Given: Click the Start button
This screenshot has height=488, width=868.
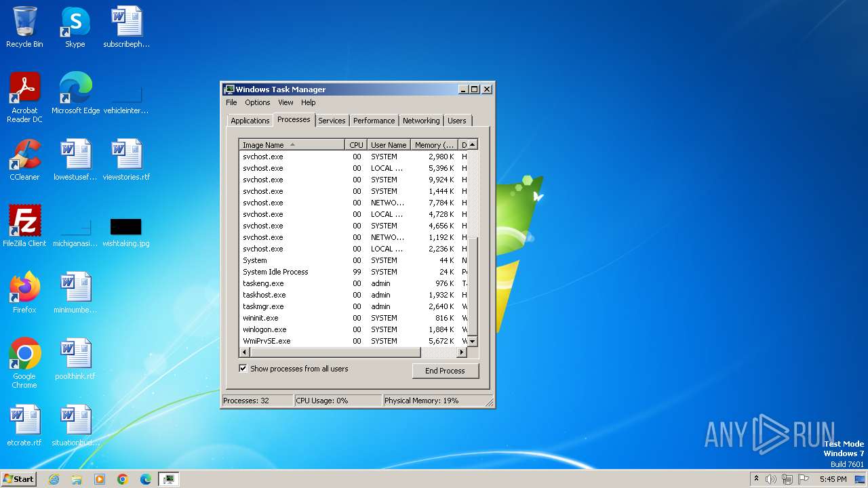Looking at the screenshot, I should (18, 479).
